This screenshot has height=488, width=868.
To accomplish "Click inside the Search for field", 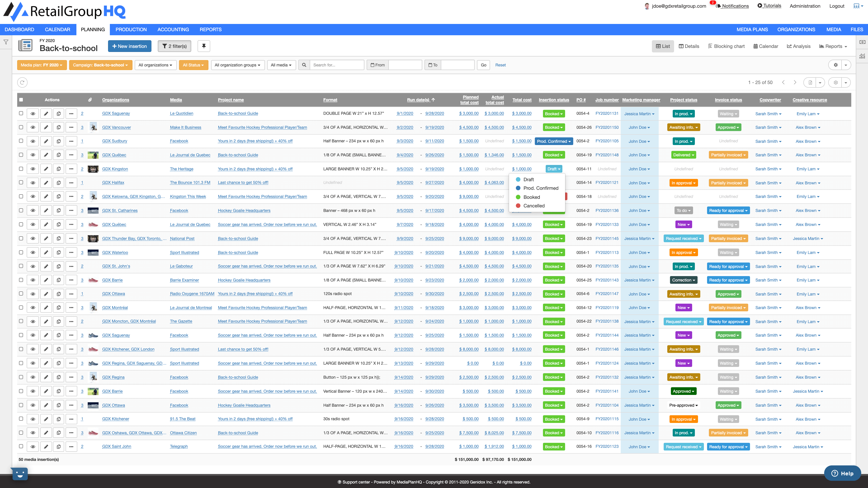I will 337,65.
